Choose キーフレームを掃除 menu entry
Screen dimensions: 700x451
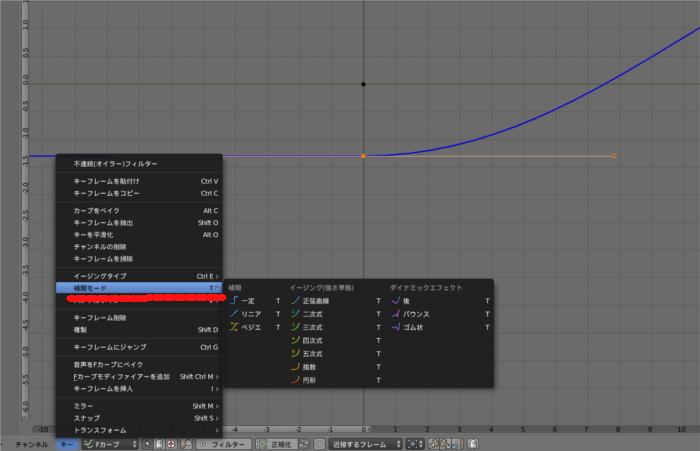tap(139, 259)
